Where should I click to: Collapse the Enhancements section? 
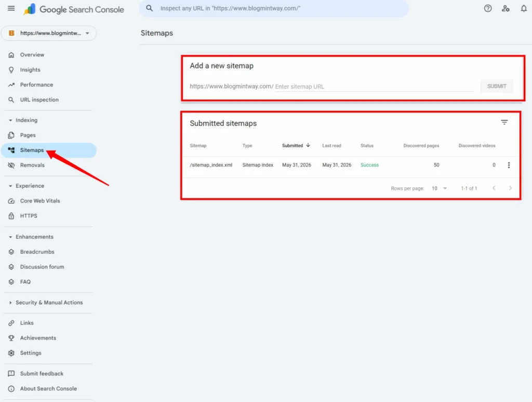click(10, 237)
